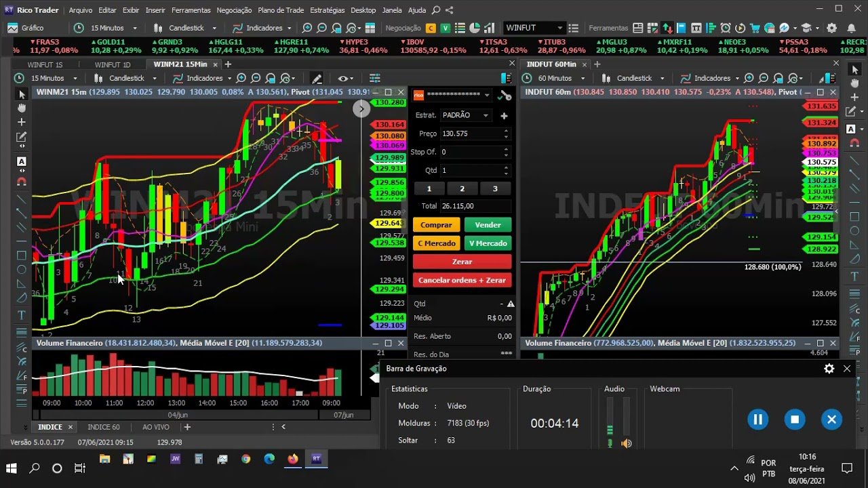Click Cancelar ordens + Zerar button
Image resolution: width=868 pixels, height=488 pixels.
[x=462, y=280]
